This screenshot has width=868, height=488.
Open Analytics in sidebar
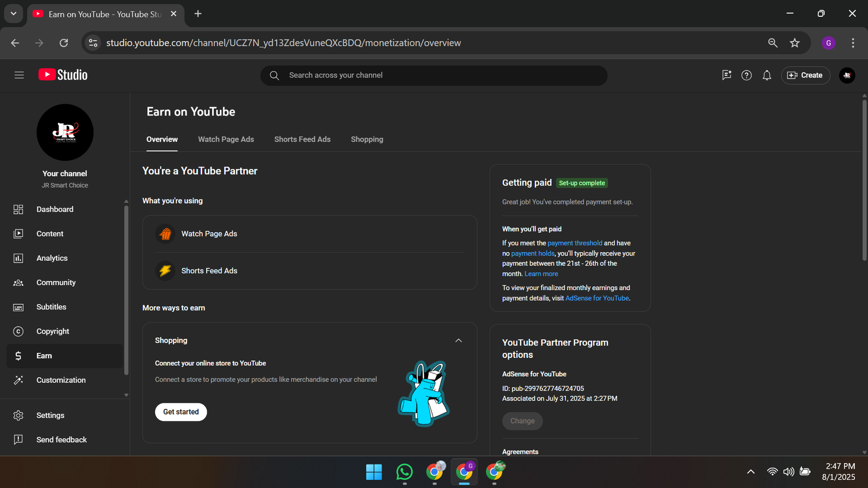tap(65, 258)
